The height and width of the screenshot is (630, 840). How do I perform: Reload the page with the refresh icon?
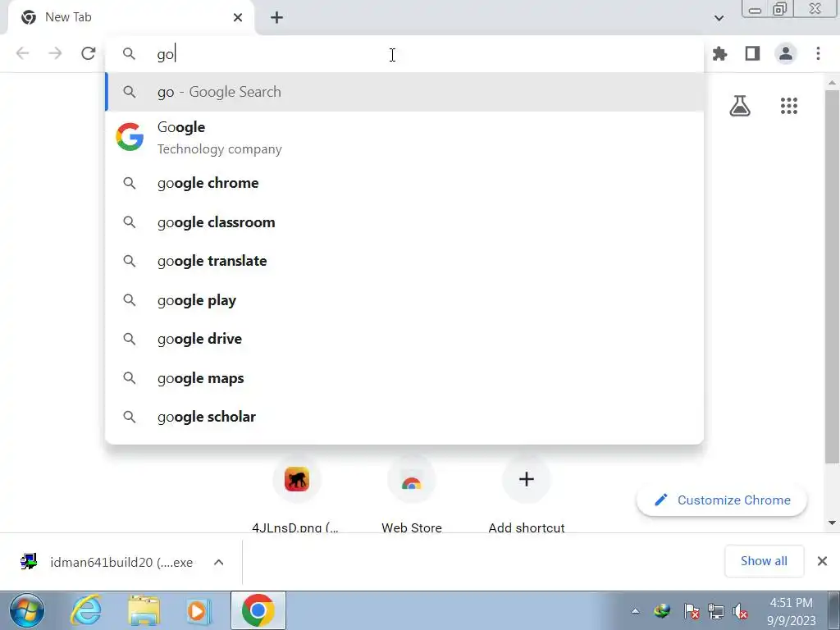pos(89,53)
